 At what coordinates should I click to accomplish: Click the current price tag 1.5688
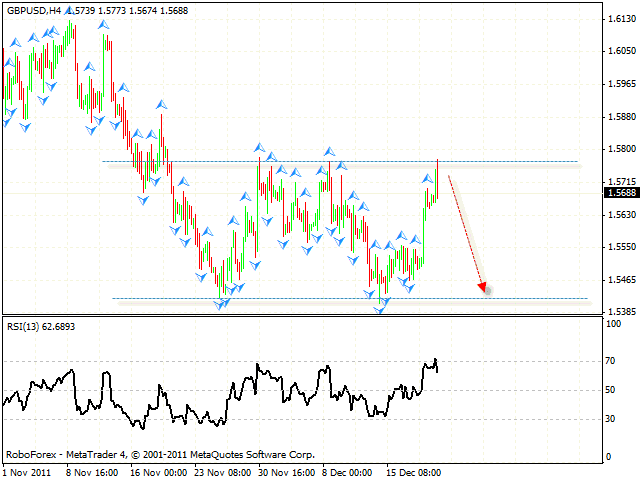(621, 193)
